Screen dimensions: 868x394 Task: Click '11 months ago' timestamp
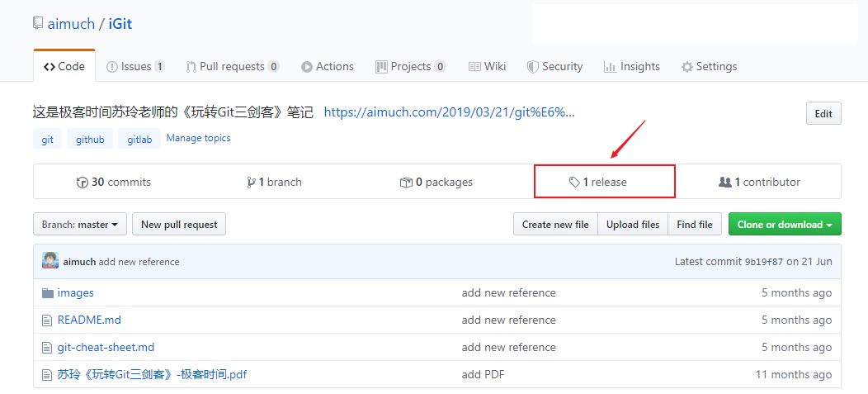click(794, 375)
